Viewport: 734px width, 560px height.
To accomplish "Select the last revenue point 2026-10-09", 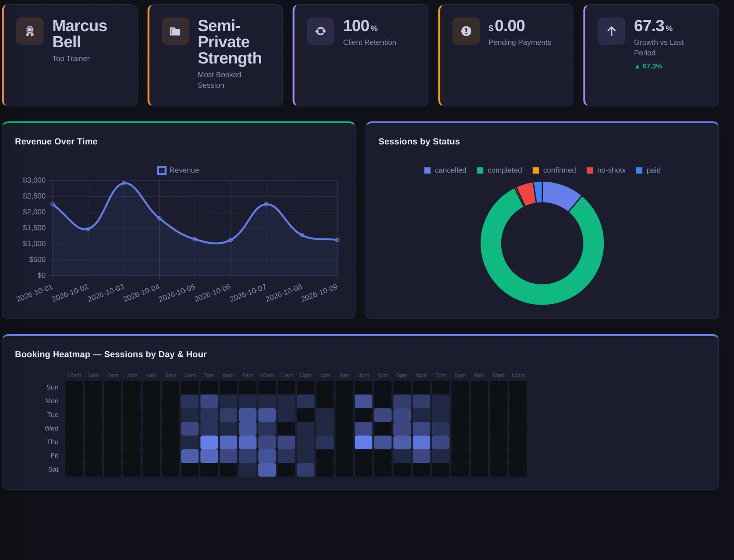I will click(337, 240).
